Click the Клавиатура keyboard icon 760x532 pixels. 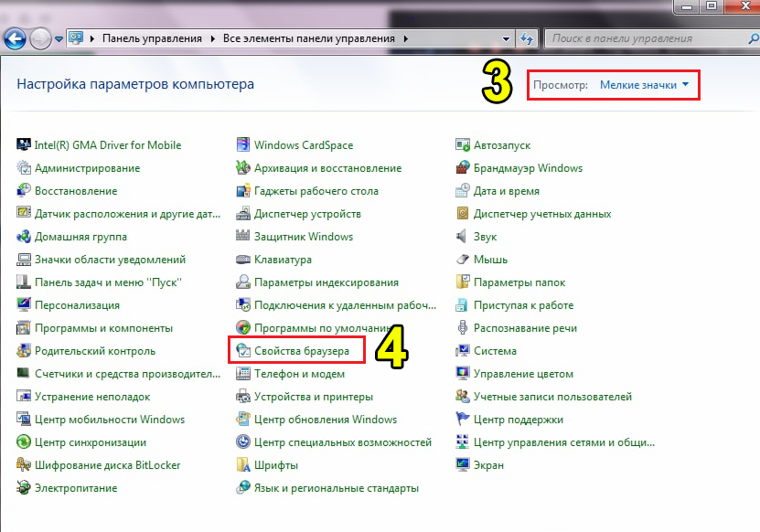click(243, 260)
